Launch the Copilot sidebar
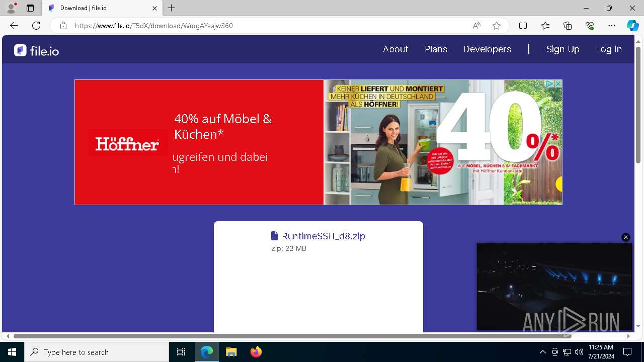This screenshot has width=644, height=362. click(632, 26)
